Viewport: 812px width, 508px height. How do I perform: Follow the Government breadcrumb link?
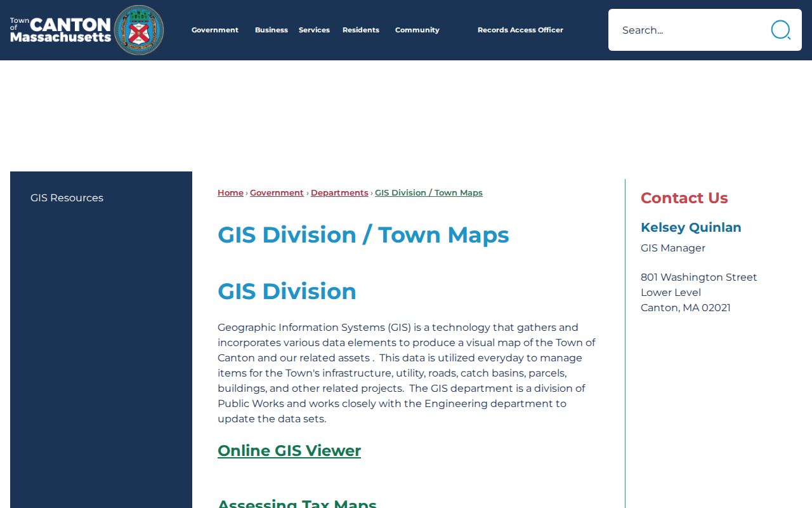click(x=277, y=192)
